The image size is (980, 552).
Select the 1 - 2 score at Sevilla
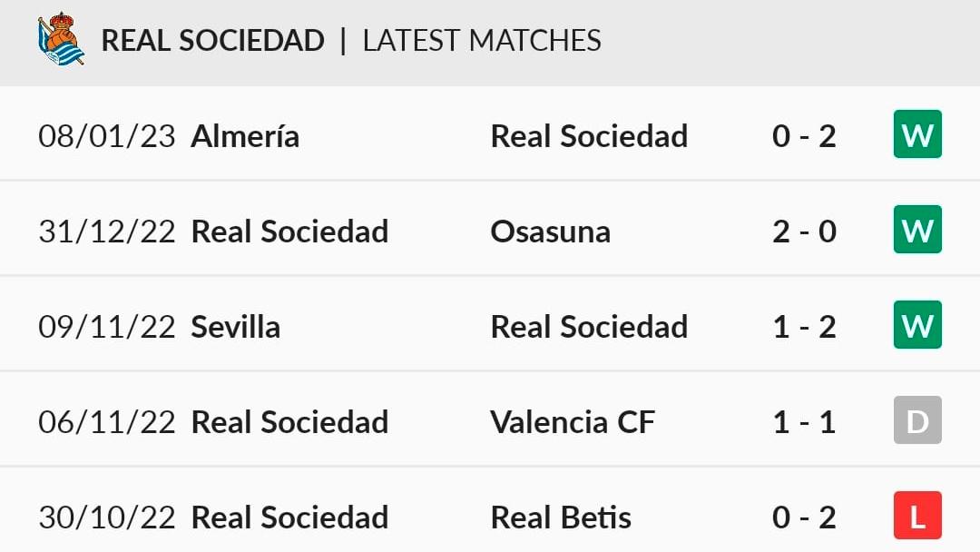804,326
